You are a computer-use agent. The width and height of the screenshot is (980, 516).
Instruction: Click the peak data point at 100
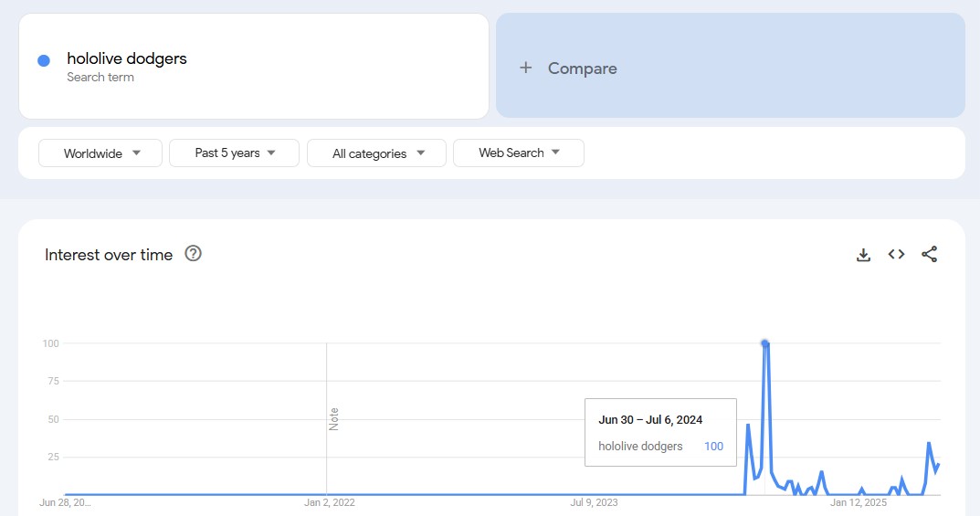coord(764,343)
